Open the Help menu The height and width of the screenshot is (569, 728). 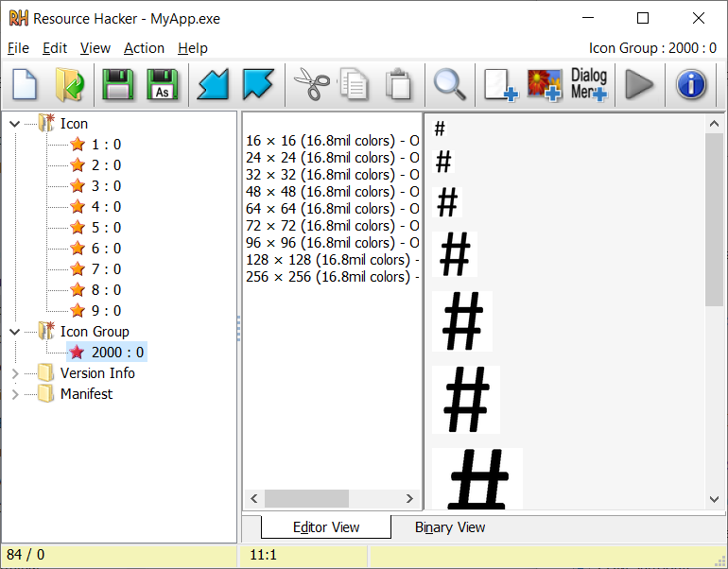pyautogui.click(x=193, y=48)
